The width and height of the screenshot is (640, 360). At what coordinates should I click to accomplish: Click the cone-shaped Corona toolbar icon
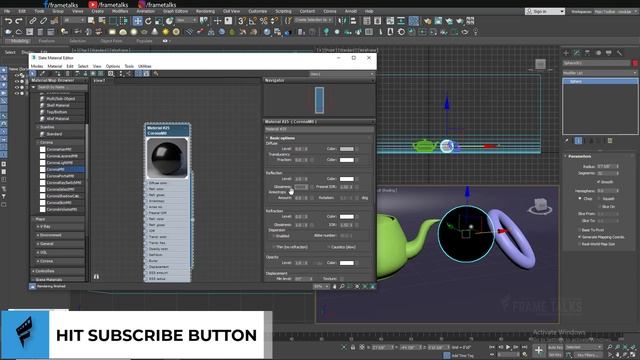(x=155, y=32)
